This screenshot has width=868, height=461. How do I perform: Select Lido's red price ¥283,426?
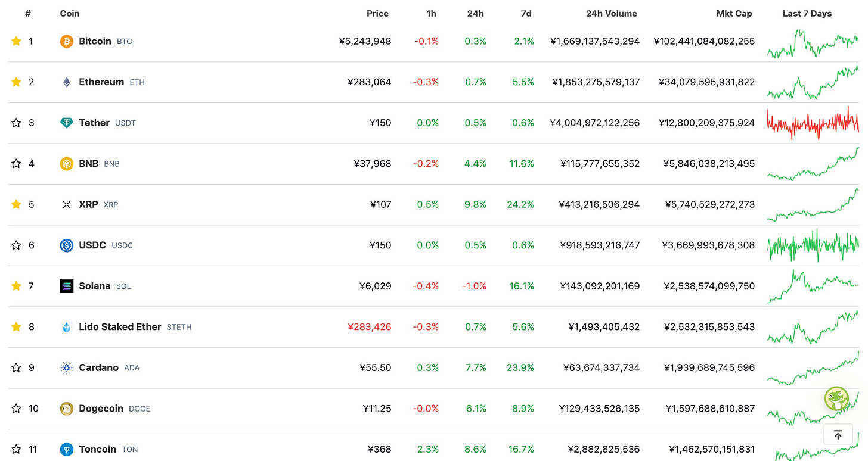tap(370, 327)
